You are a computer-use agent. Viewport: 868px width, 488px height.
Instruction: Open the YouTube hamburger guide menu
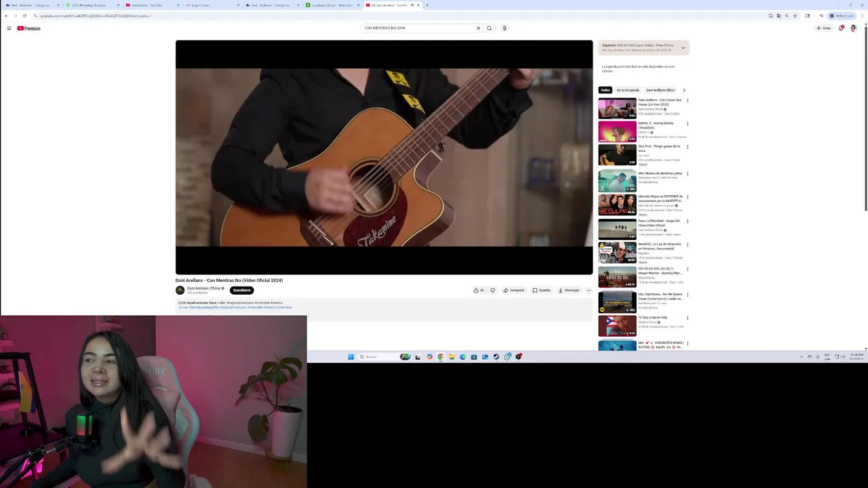tap(9, 28)
